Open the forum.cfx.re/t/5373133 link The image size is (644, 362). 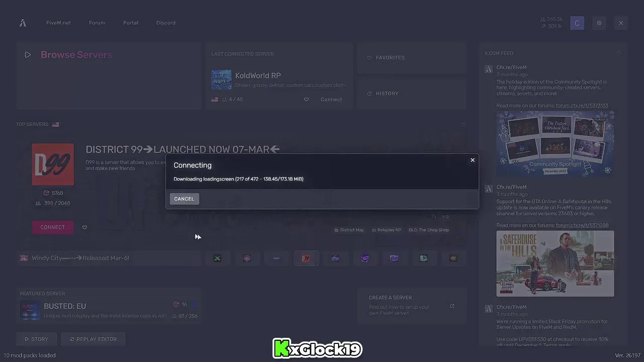(582, 106)
